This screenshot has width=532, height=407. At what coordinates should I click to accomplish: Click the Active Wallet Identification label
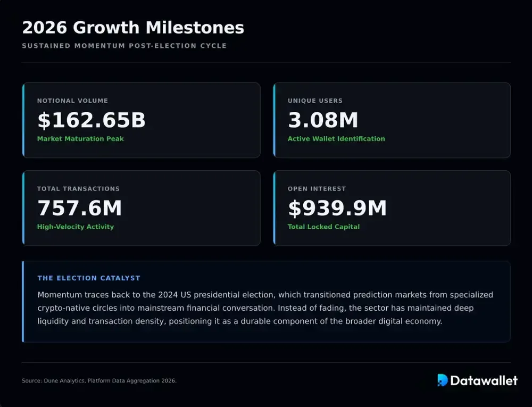(x=336, y=139)
